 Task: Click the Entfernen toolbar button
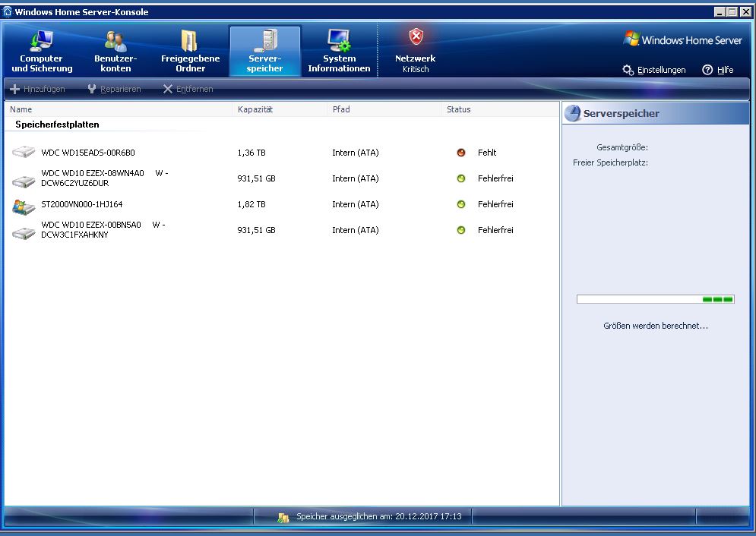pos(188,89)
